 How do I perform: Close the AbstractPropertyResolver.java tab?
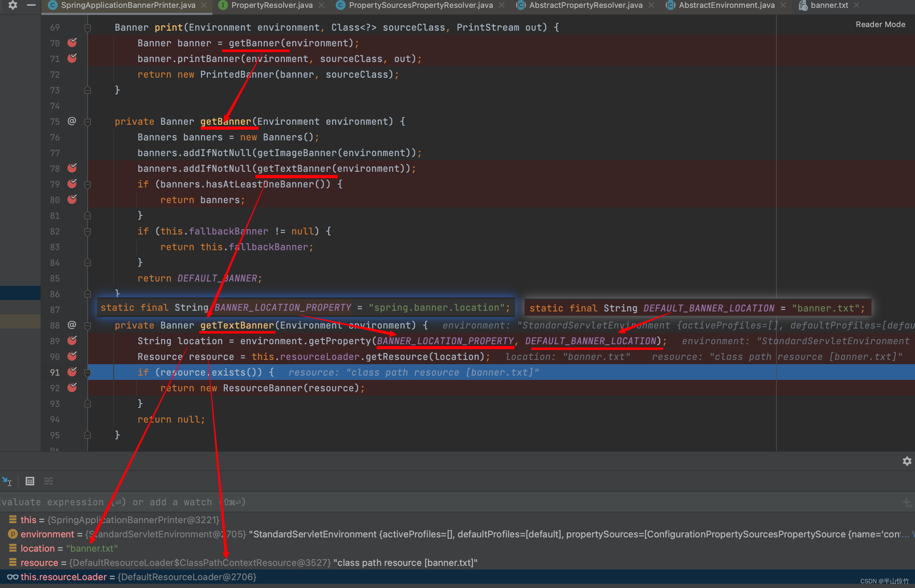tap(651, 5)
